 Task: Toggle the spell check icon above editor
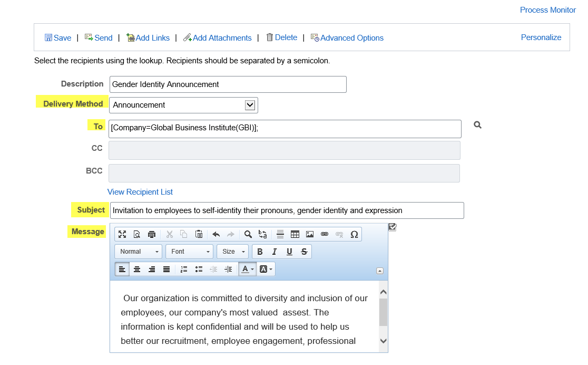(392, 227)
